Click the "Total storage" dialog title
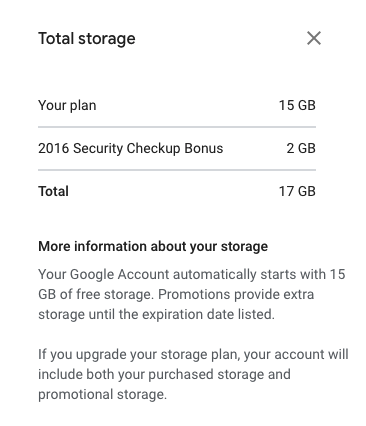This screenshot has height=426, width=366. [87, 39]
